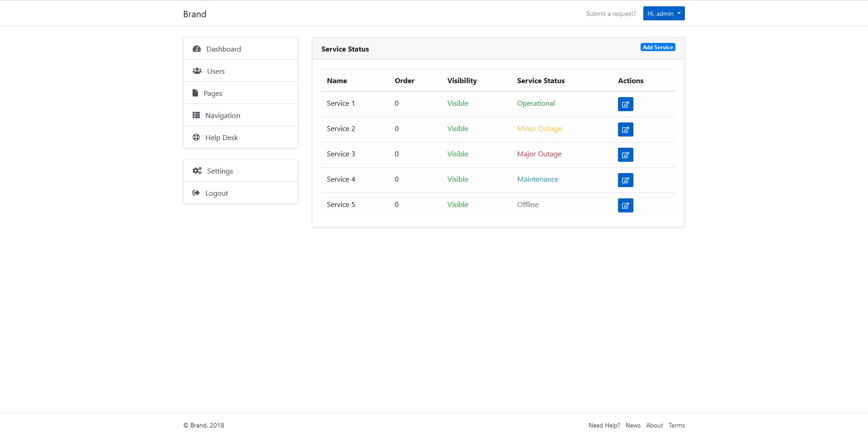This screenshot has height=437, width=868.
Task: Open the Need Help footer link
Action: pyautogui.click(x=604, y=425)
